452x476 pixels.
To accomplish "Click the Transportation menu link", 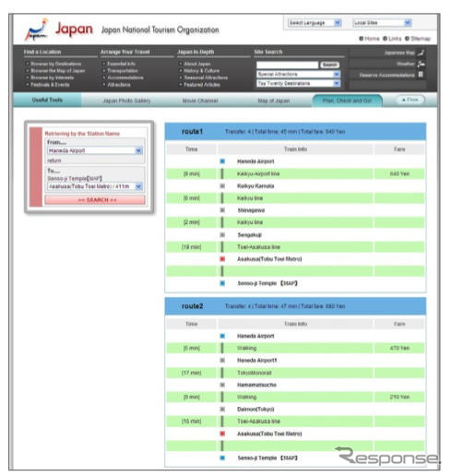I will [x=123, y=71].
